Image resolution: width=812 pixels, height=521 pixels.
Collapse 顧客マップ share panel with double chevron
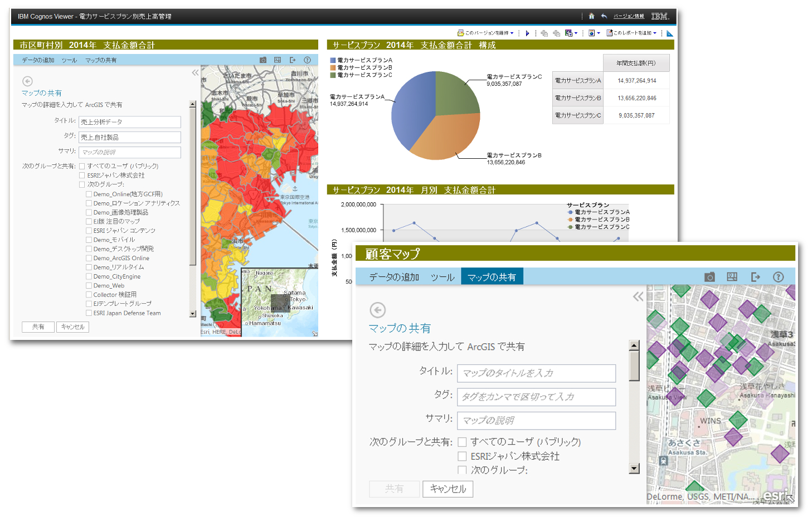[x=638, y=296]
